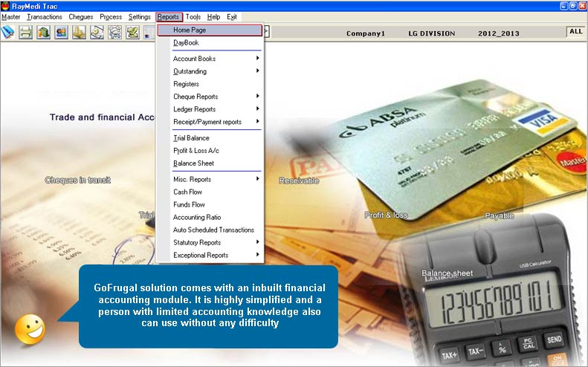The image size is (588, 367).
Task: Click the Profit & loss link
Action: point(387,215)
